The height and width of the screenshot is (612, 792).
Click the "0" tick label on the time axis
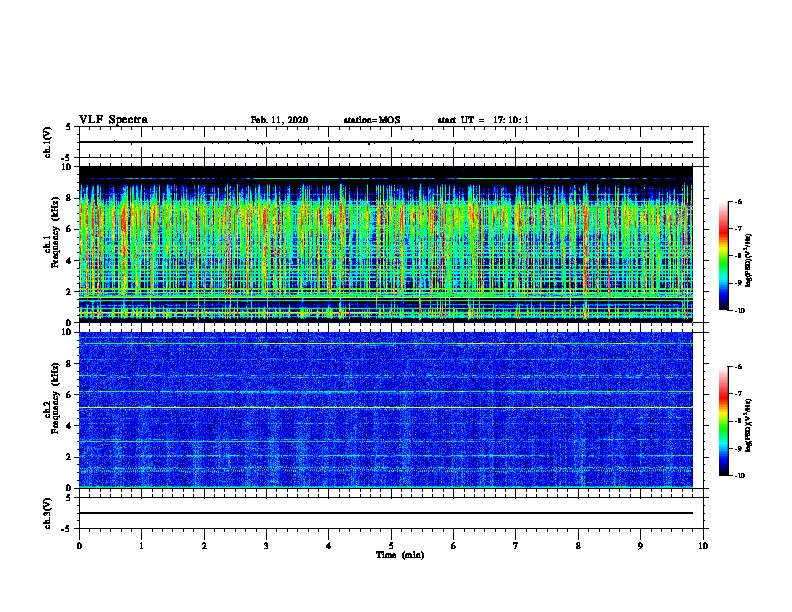tap(79, 546)
